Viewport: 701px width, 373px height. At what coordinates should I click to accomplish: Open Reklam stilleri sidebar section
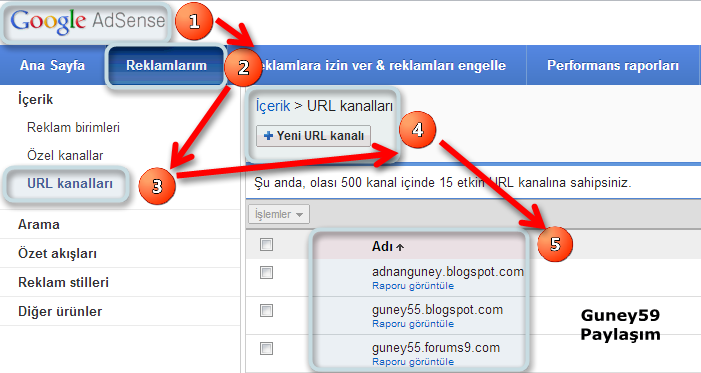coord(63,282)
